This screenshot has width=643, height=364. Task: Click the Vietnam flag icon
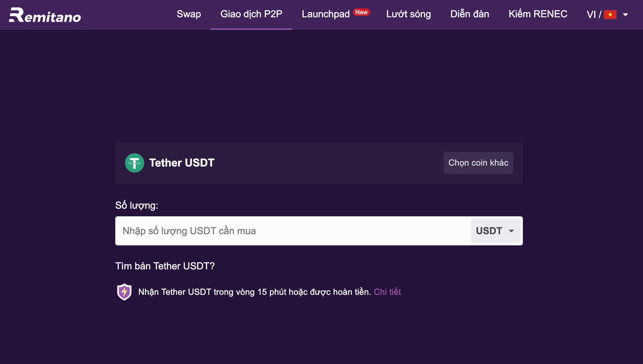[610, 14]
